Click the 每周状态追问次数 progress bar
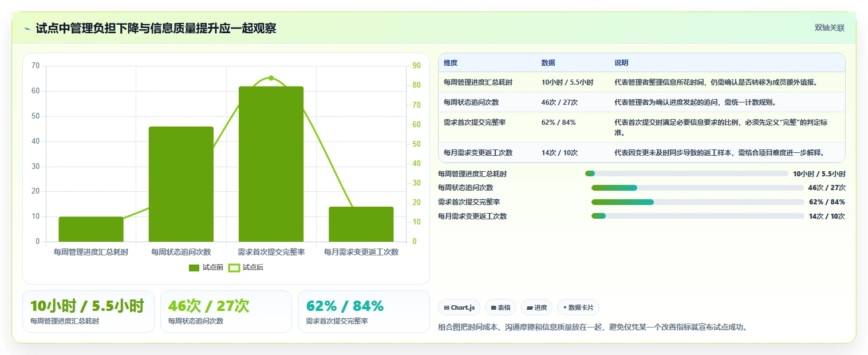868x355 pixels. click(697, 188)
